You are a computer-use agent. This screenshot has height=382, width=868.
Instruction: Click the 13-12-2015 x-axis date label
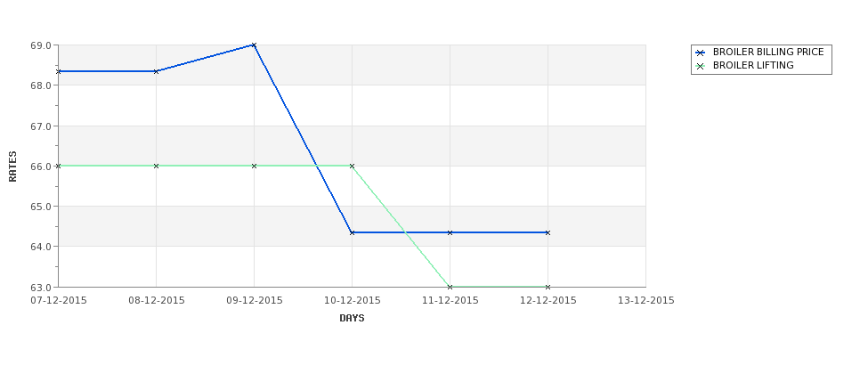[646, 301]
